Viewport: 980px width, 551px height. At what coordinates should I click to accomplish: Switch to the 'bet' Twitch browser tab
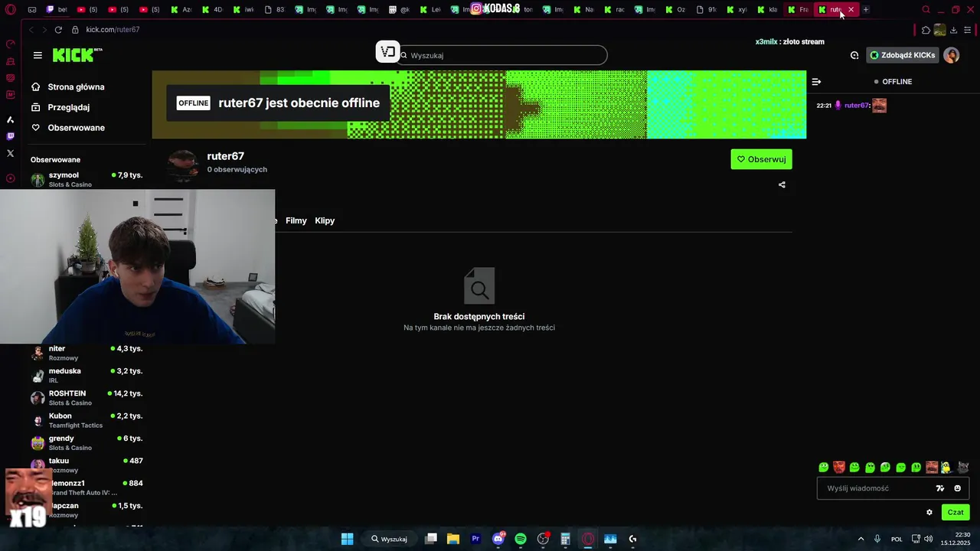pos(57,9)
